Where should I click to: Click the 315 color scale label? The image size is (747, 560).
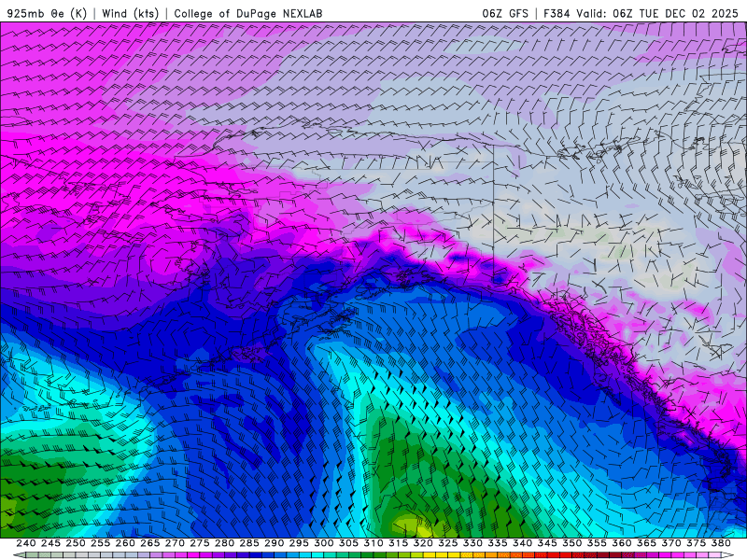[398, 543]
